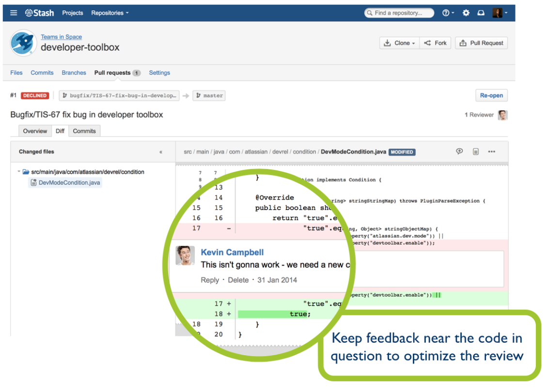
Task: Open the Repositories dropdown menu
Action: tap(110, 13)
